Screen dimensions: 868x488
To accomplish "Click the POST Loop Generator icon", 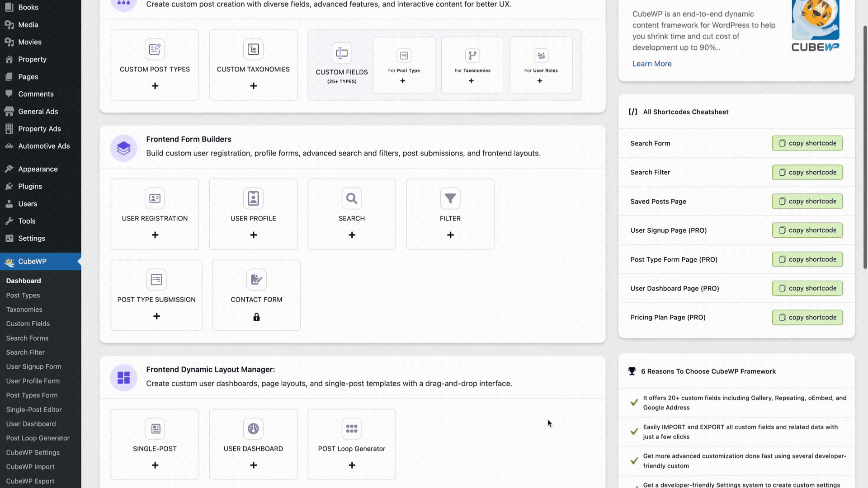I will pos(351,428).
